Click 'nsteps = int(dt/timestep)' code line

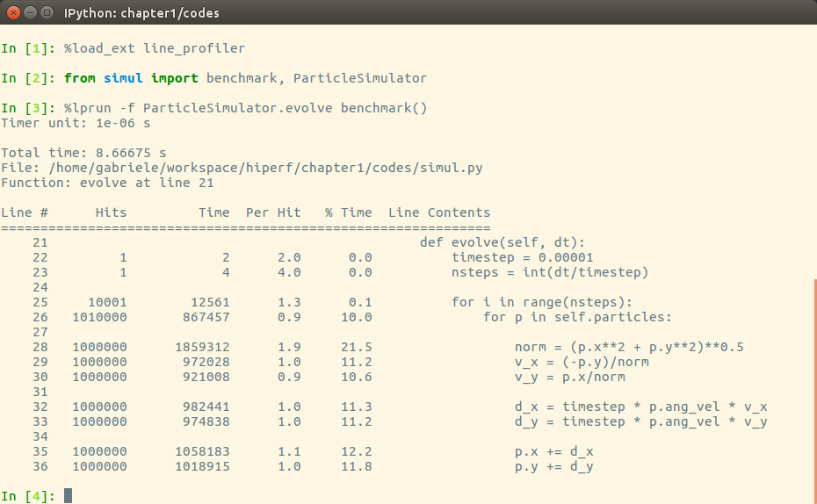coord(550,272)
